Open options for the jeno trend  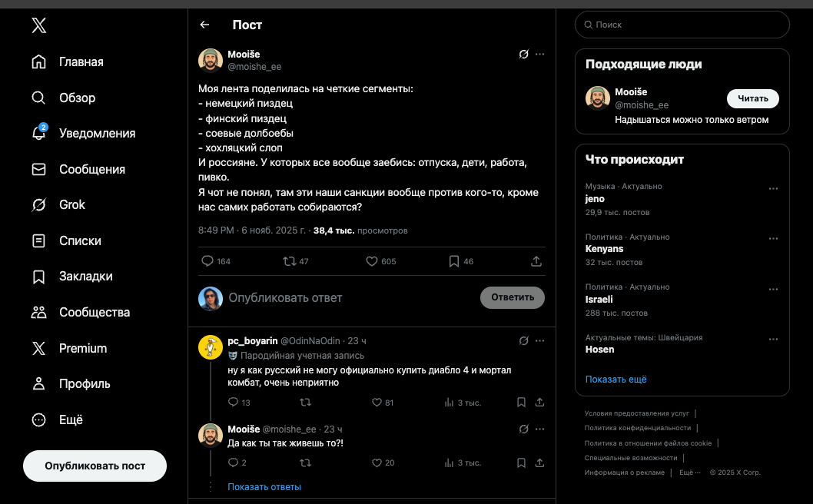[x=773, y=188]
